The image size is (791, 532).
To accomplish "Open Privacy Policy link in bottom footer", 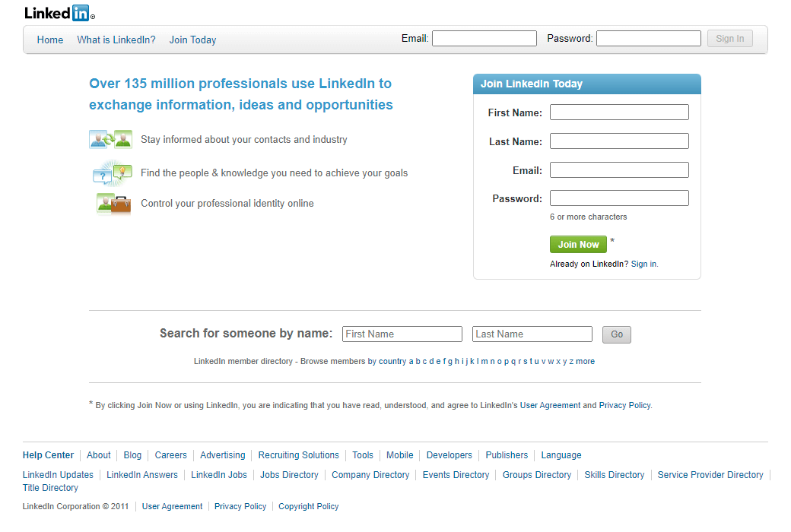I will pos(240,506).
